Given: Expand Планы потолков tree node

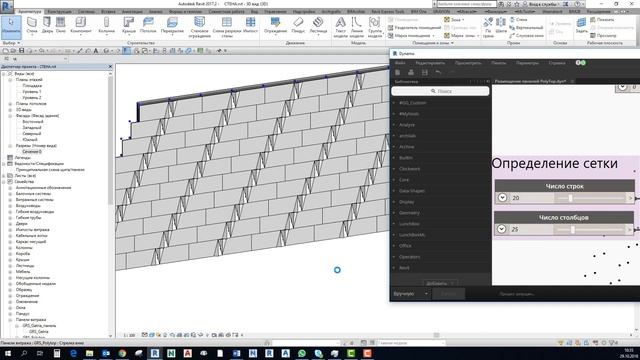Looking at the screenshot, I should pos(10,104).
